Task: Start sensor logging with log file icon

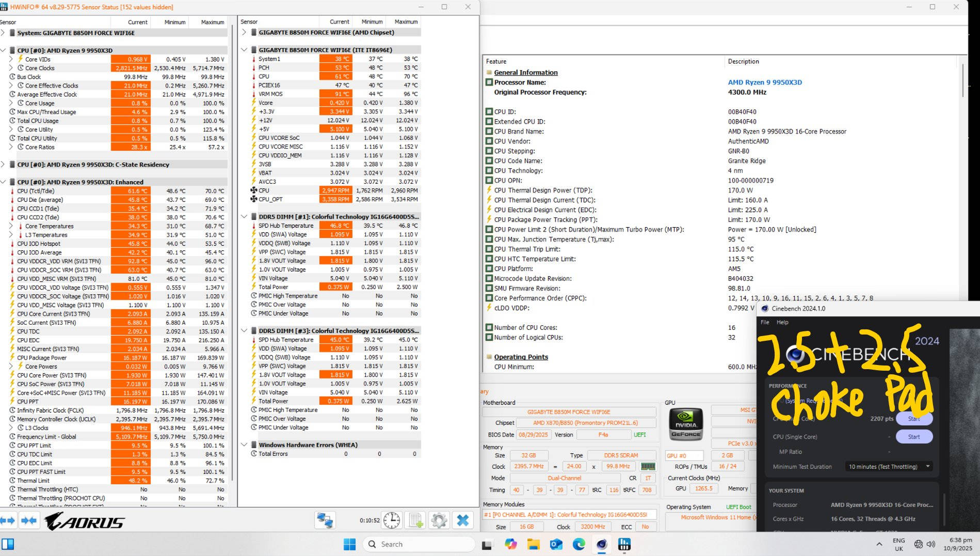Action: [x=415, y=520]
